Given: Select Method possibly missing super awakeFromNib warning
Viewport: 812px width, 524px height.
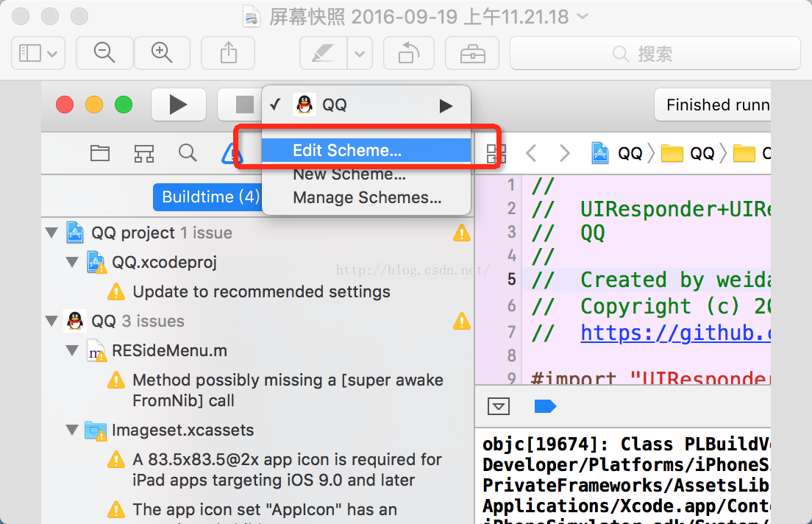Looking at the screenshot, I should click(x=288, y=390).
